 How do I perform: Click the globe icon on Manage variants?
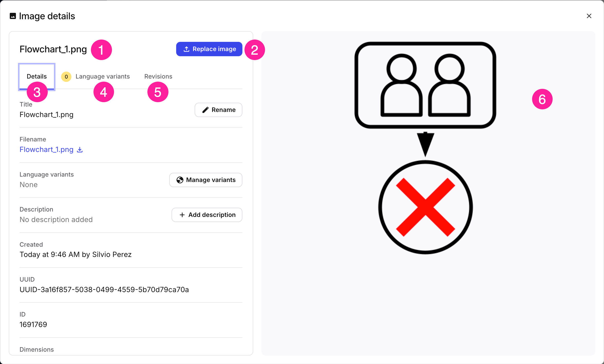(x=180, y=180)
